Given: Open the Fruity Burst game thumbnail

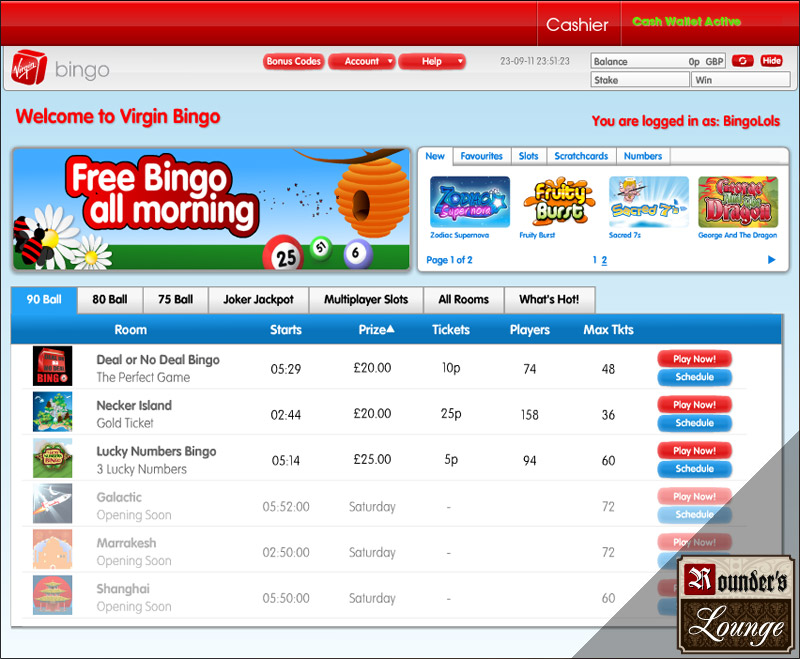Looking at the screenshot, I should (559, 202).
